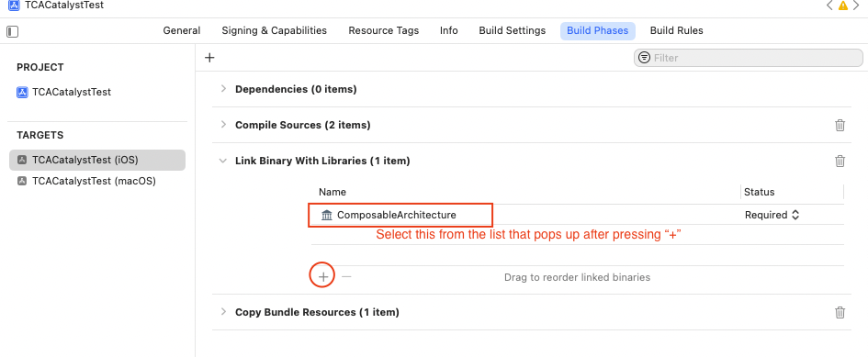Screen dimensions: 868x357
Task: Go back with the left chevron arrow
Action: point(829,6)
